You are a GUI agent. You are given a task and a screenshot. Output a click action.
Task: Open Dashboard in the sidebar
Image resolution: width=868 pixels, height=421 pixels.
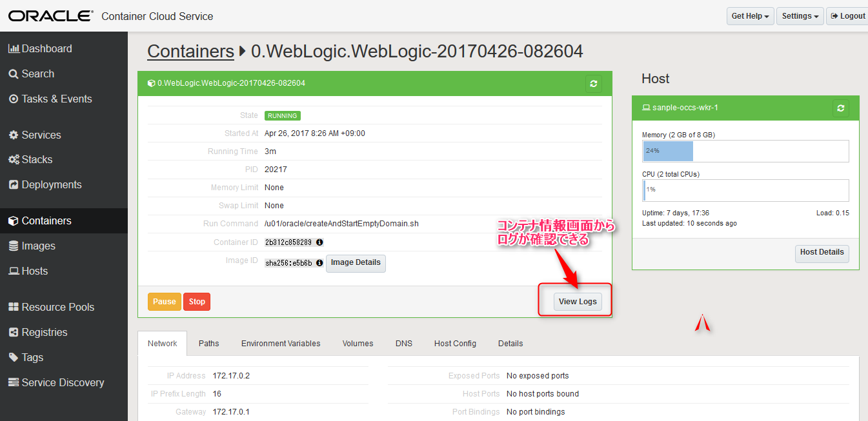40,48
